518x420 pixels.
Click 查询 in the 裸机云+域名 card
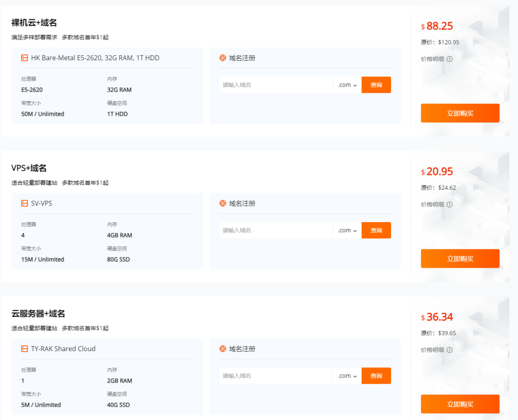click(x=376, y=85)
